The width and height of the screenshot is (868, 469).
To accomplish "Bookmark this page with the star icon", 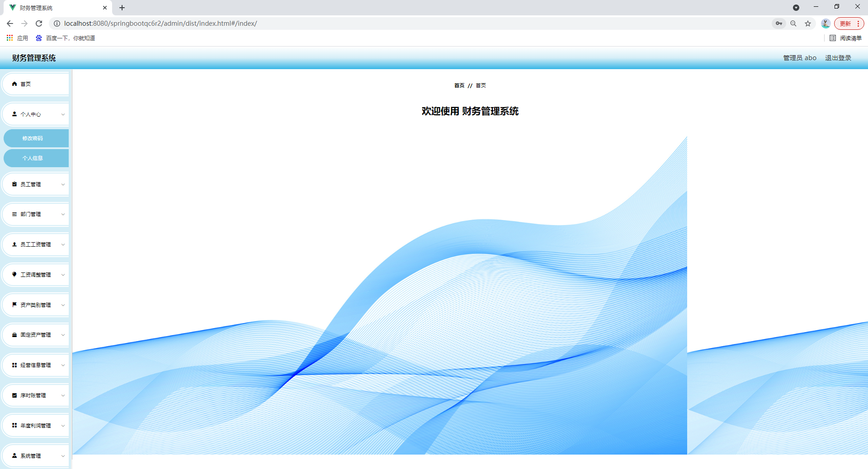I will 808,23.
